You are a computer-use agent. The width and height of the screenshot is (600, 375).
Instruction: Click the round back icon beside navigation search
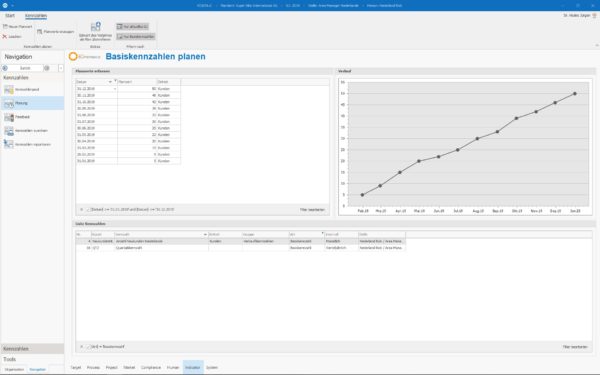pyautogui.click(x=5, y=68)
